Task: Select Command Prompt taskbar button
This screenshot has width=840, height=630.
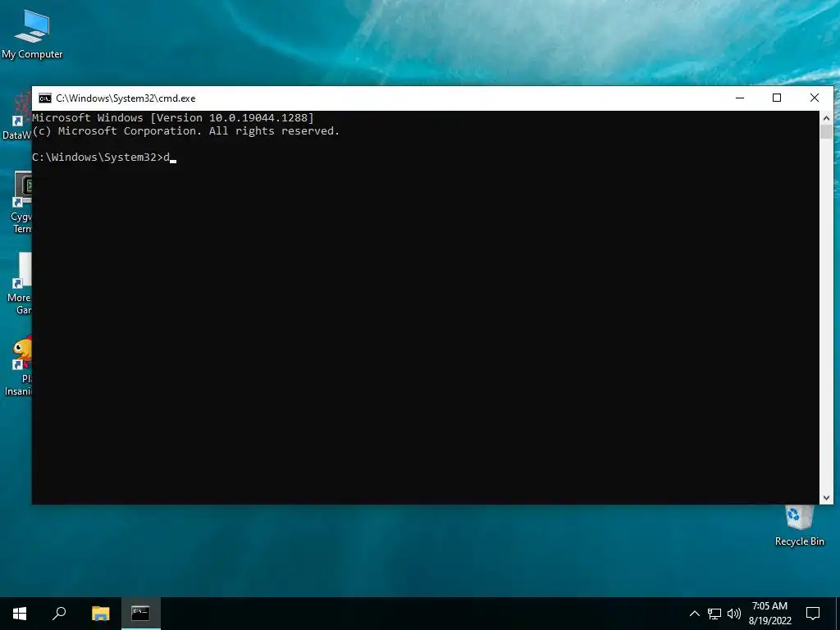Action: tap(140, 614)
